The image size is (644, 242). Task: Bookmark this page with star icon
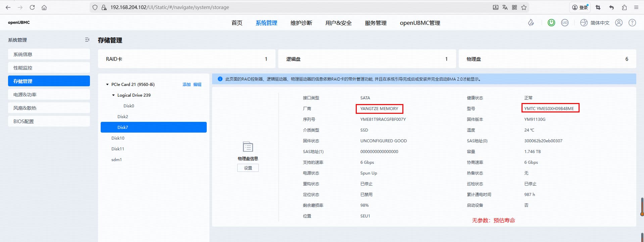click(524, 7)
